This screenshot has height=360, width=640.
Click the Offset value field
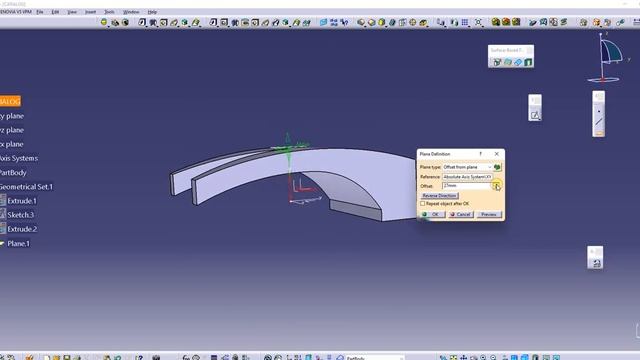[x=467, y=186]
